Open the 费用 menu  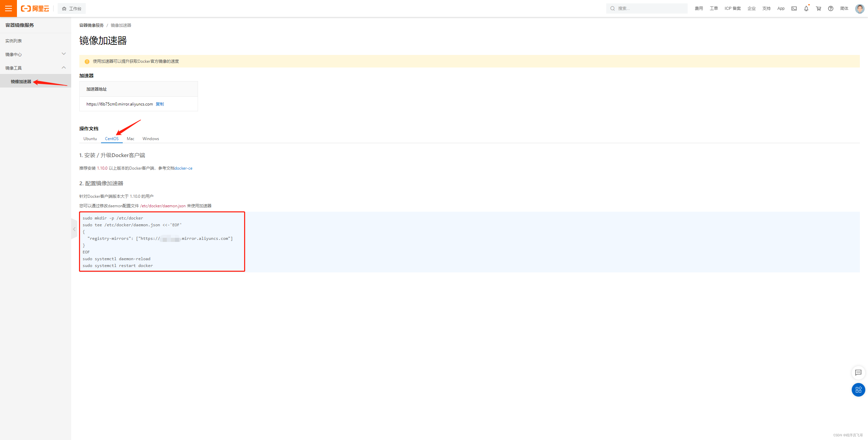(699, 8)
